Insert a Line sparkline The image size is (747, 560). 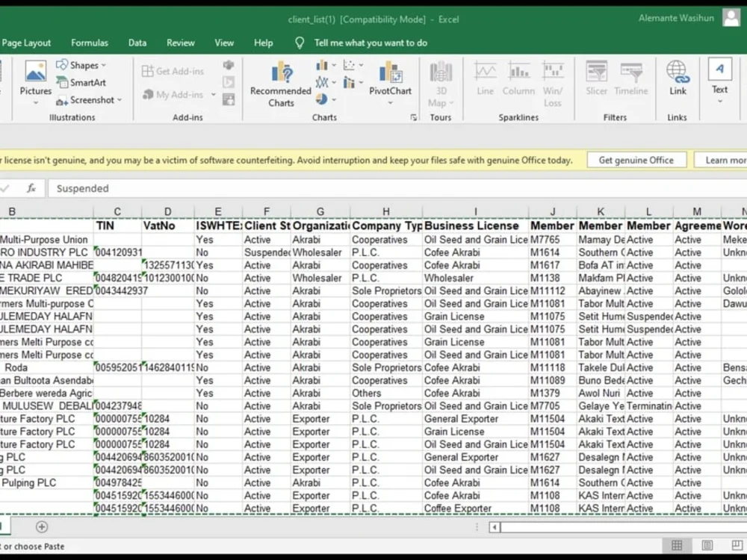click(x=485, y=79)
